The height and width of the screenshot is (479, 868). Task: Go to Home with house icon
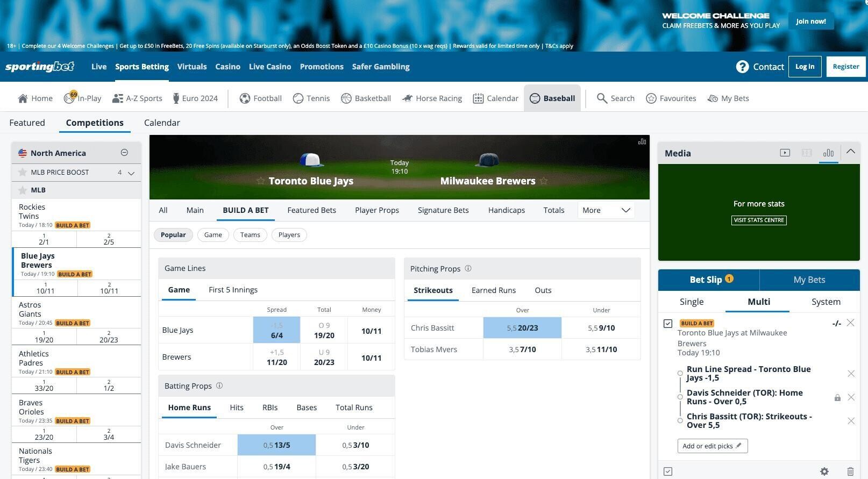pos(23,98)
